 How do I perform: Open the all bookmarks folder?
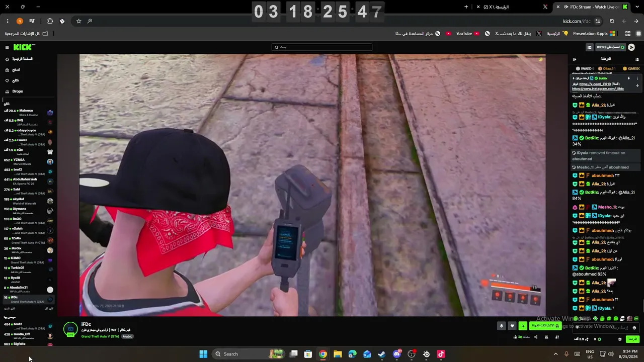pos(27,34)
